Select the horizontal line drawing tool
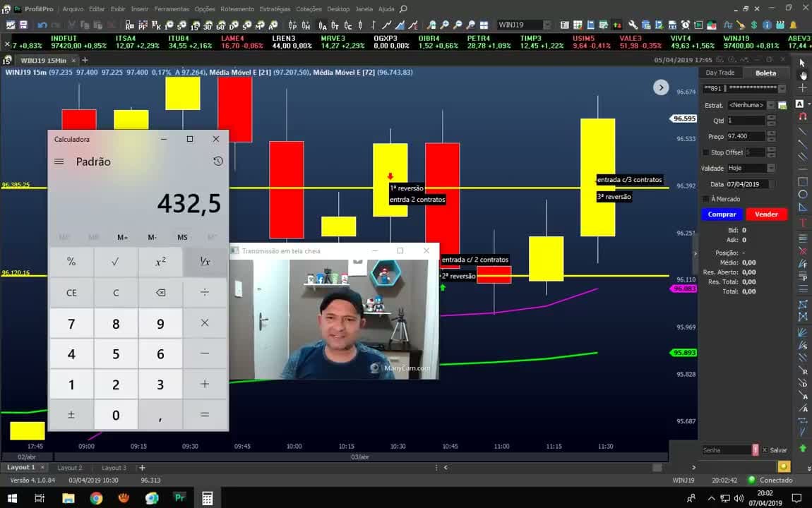The image size is (812, 508). (802, 169)
